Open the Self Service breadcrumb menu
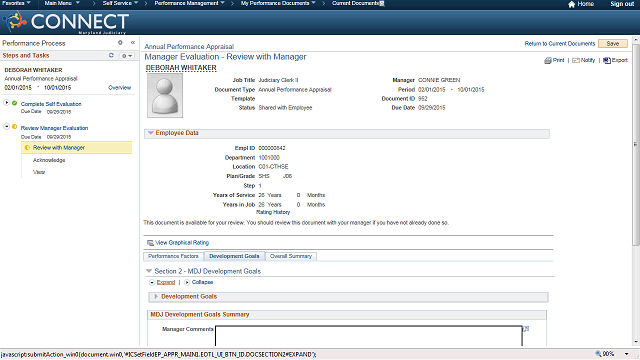640x360 pixels. pyautogui.click(x=120, y=3)
